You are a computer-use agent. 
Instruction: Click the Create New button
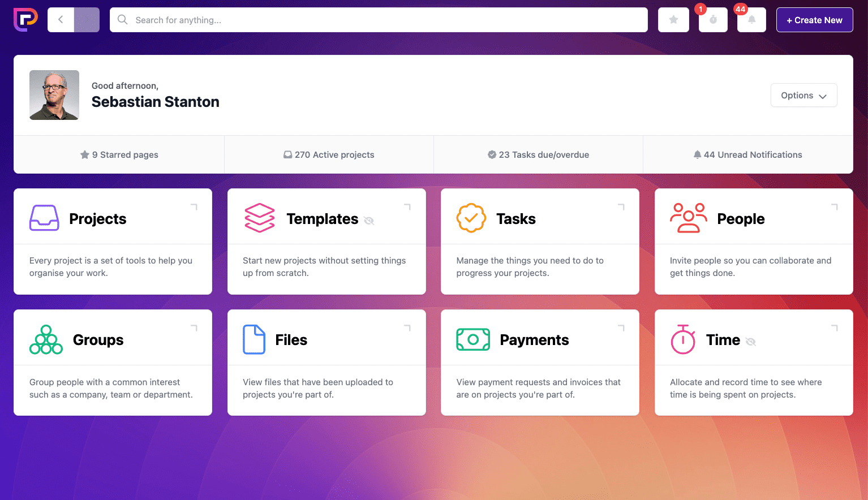tap(814, 19)
